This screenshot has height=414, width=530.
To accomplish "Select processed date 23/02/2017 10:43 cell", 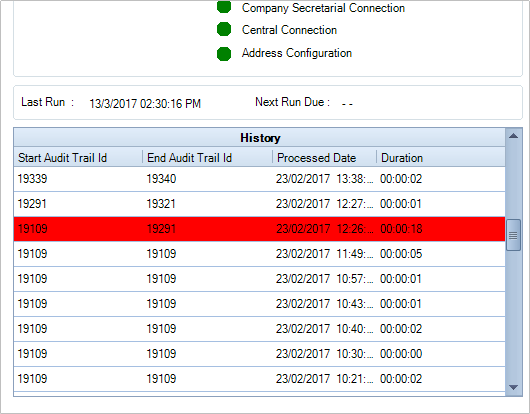I will point(324,304).
